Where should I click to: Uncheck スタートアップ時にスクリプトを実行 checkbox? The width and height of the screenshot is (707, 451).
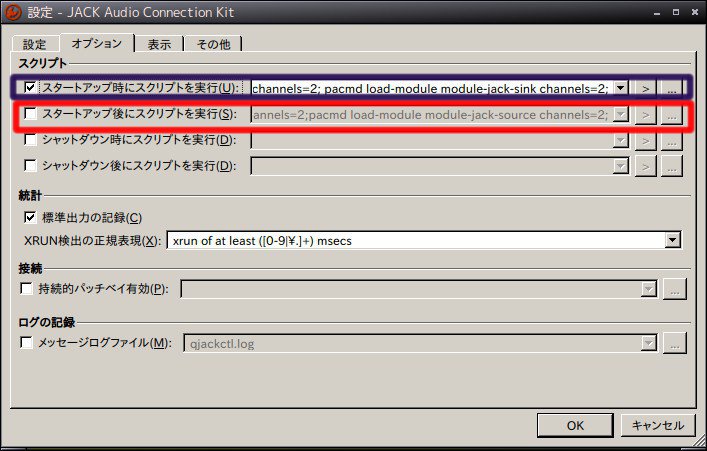point(30,87)
